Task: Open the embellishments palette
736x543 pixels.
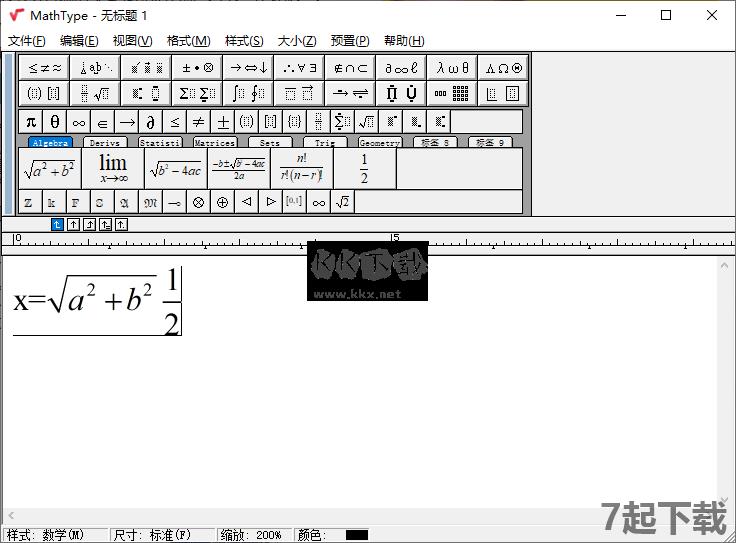Action: click(146, 68)
